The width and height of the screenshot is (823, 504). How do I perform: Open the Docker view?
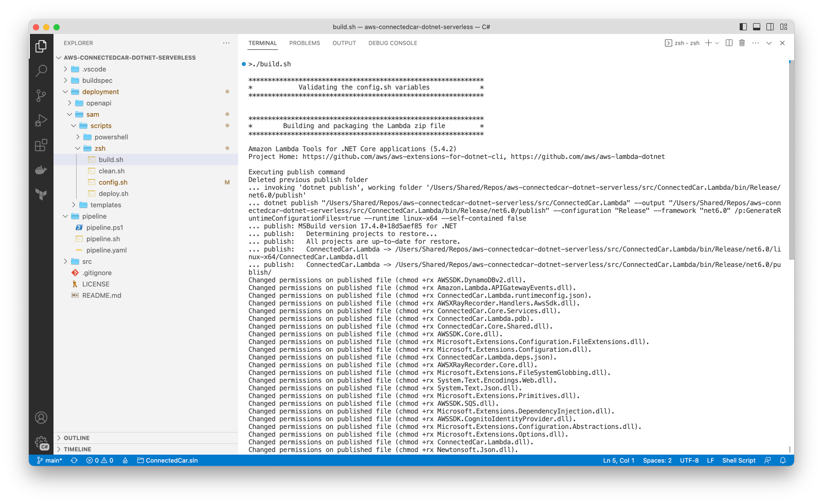[x=41, y=170]
